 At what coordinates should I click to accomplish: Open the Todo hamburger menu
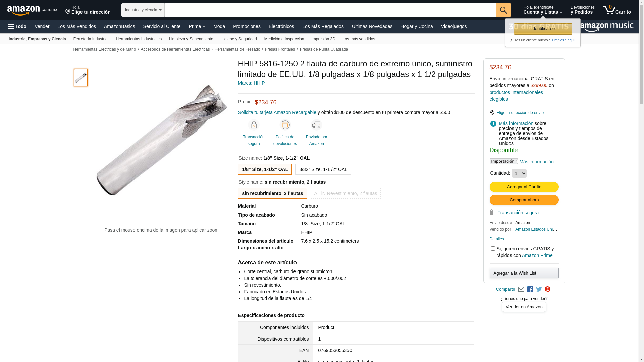pyautogui.click(x=17, y=26)
